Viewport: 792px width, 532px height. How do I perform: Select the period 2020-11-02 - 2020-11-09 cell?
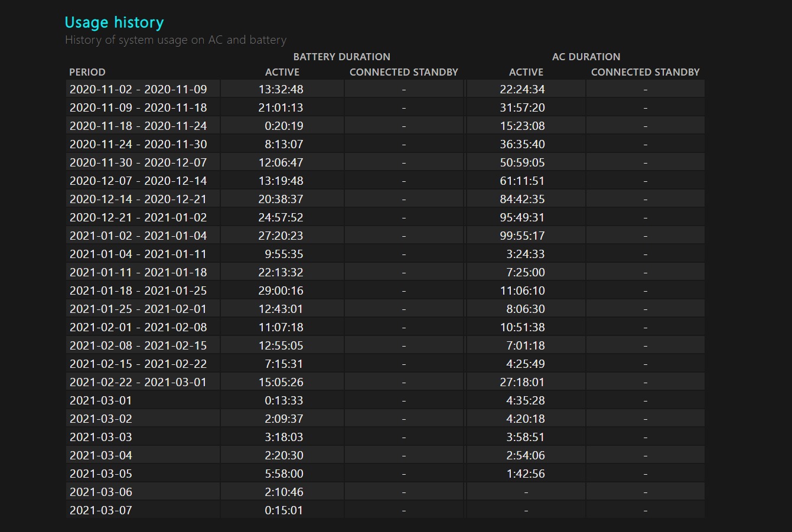(x=138, y=89)
